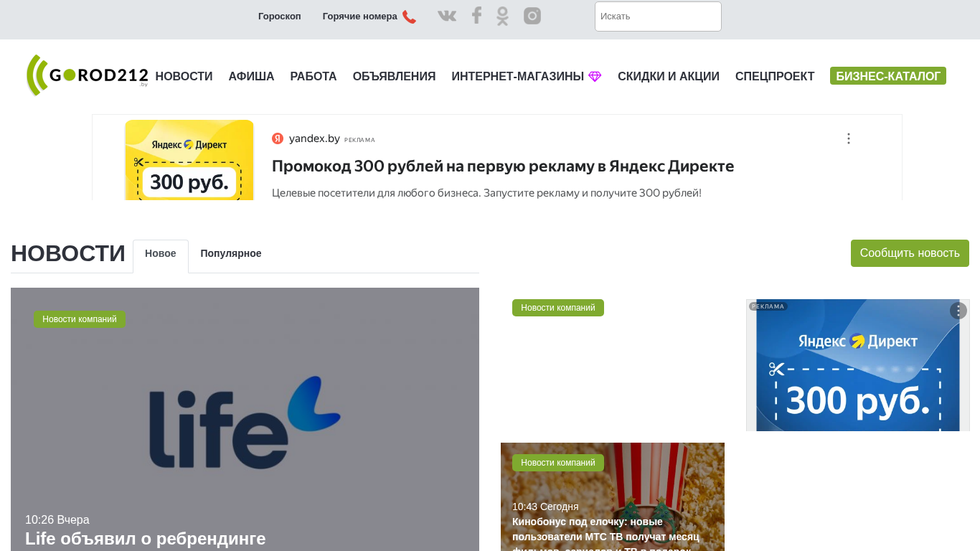Open the НОВОСТИ menu item
980x551 pixels.
[x=184, y=77]
